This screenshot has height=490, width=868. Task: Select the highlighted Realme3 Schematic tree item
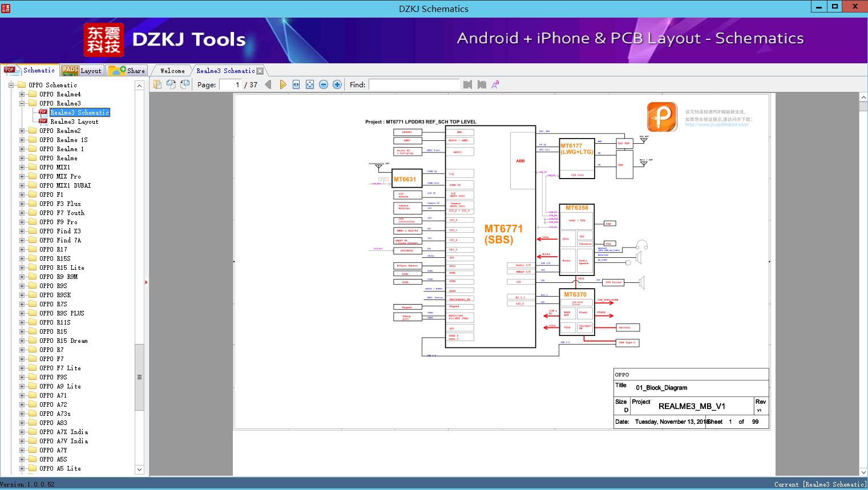[79, 112]
